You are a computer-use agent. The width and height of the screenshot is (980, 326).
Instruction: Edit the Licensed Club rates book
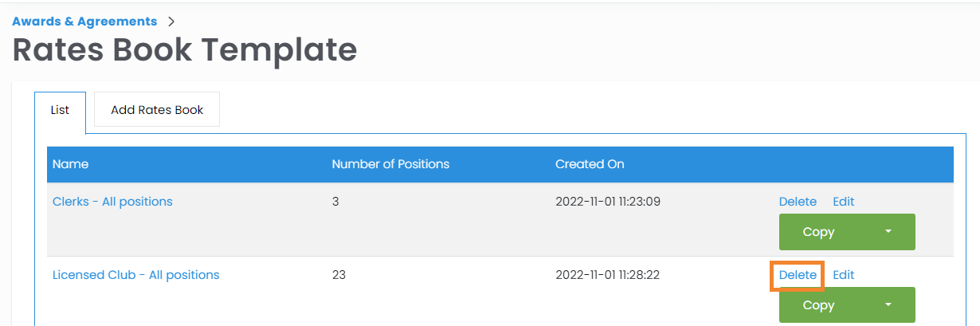843,275
